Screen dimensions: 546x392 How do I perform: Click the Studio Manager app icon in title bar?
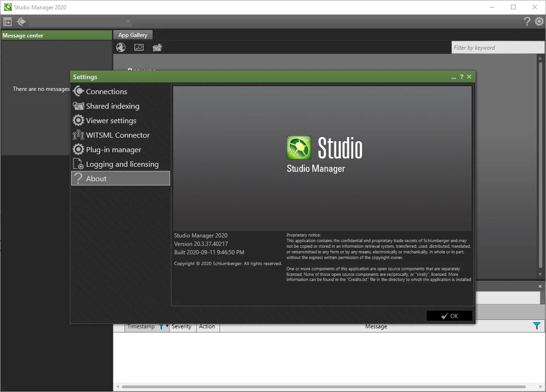point(7,7)
